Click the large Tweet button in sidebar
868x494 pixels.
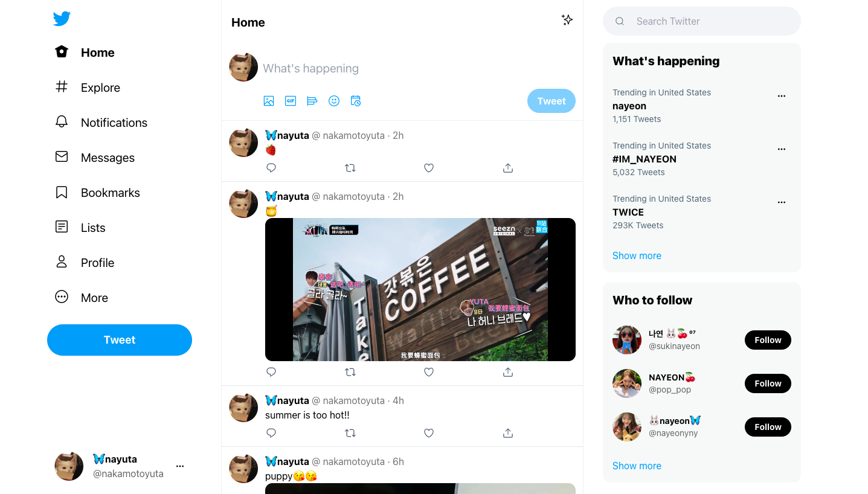pos(120,340)
